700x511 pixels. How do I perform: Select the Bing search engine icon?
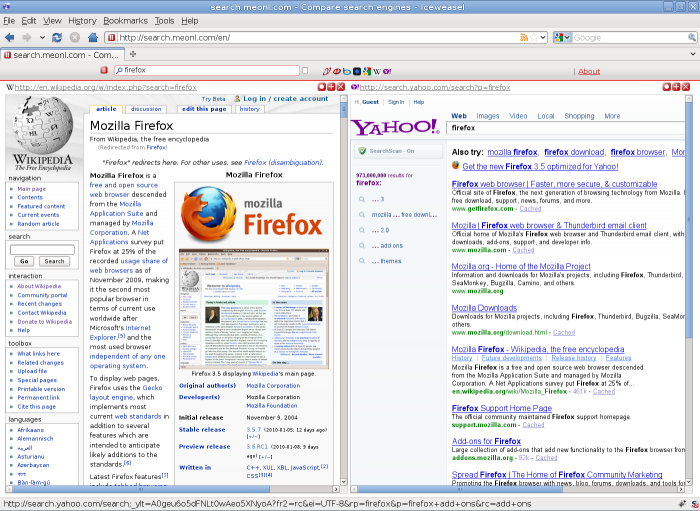(347, 71)
